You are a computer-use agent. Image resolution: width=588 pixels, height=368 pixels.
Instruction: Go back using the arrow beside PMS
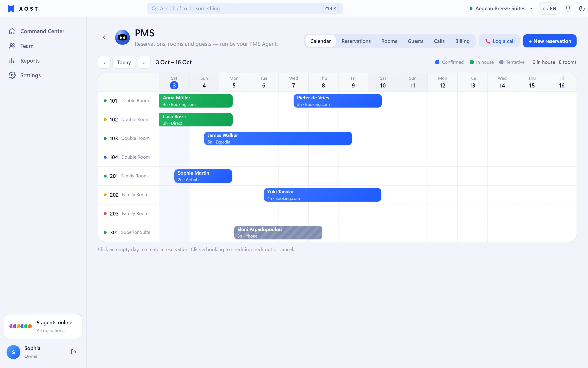pyautogui.click(x=104, y=37)
